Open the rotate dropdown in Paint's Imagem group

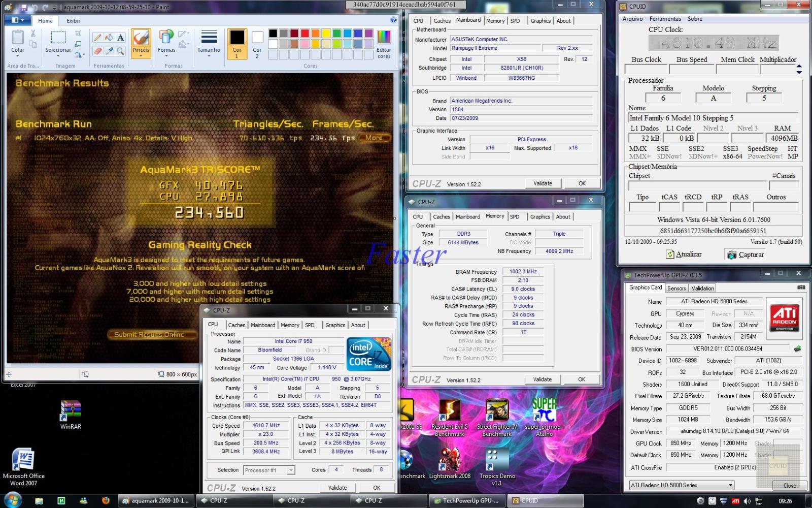79,54
